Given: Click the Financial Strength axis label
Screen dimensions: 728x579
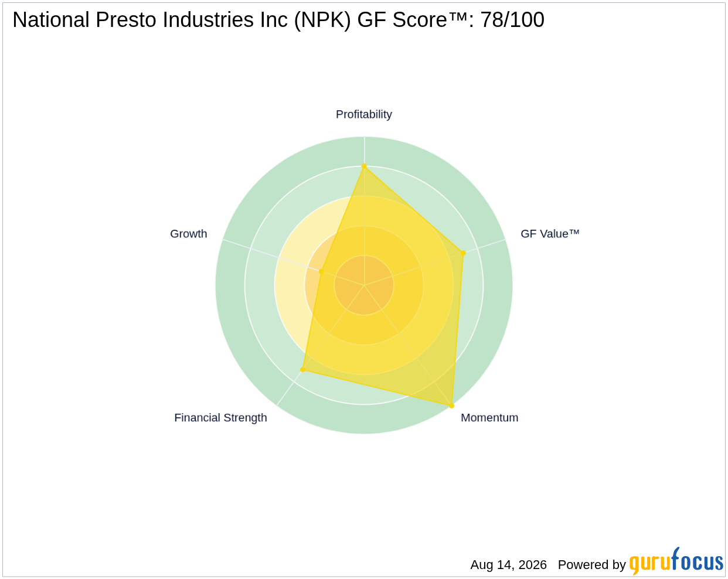Looking at the screenshot, I should (220, 418).
